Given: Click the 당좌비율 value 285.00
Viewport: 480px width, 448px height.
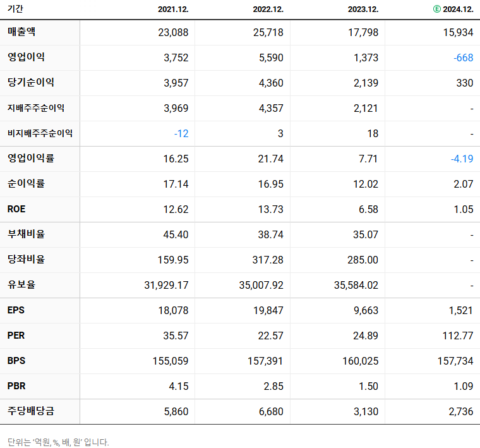Looking at the screenshot, I should pyautogui.click(x=363, y=260).
